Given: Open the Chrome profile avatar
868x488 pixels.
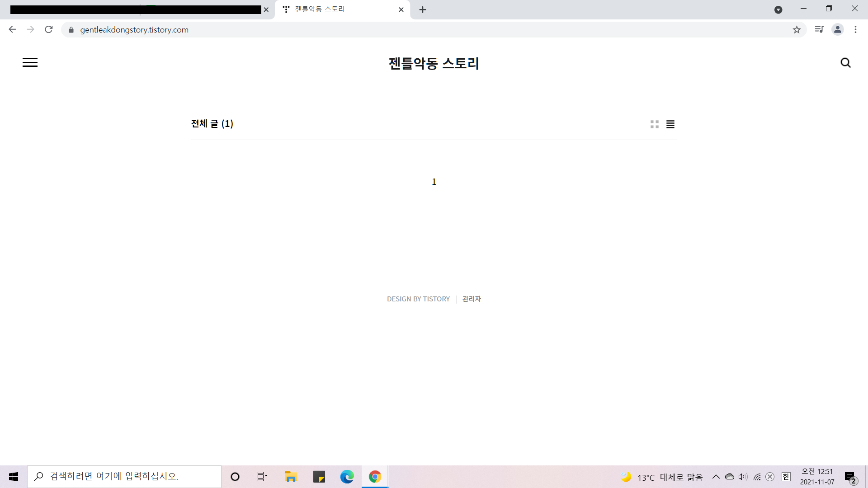Looking at the screenshot, I should (838, 29).
